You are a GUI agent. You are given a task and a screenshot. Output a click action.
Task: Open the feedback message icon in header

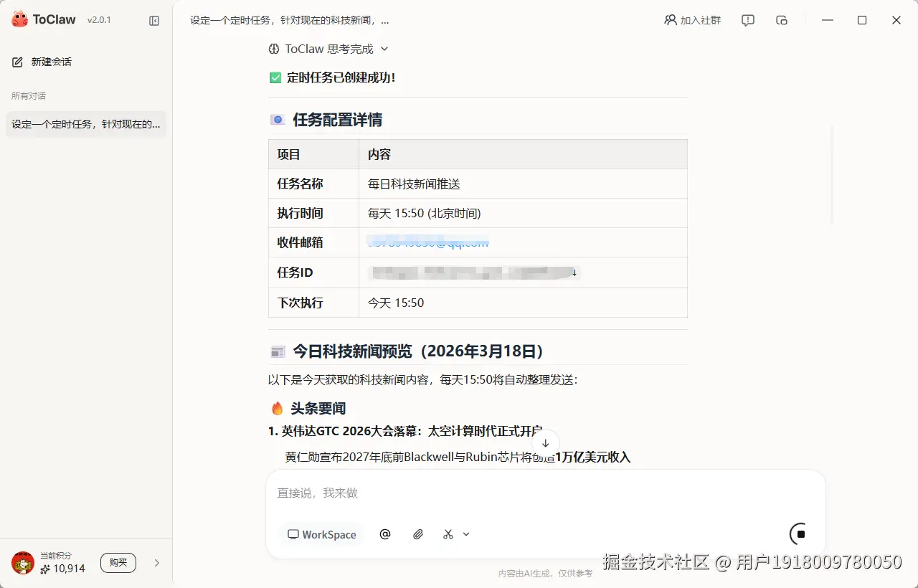[748, 20]
